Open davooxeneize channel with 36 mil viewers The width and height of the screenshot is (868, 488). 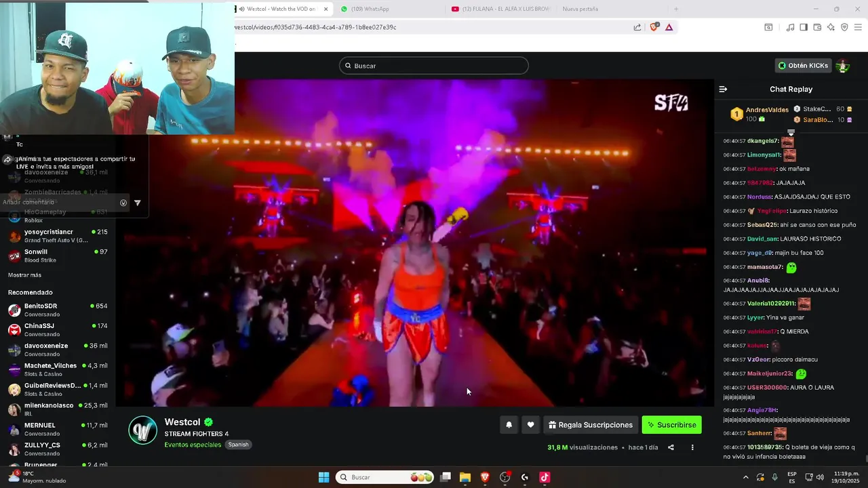(58, 349)
